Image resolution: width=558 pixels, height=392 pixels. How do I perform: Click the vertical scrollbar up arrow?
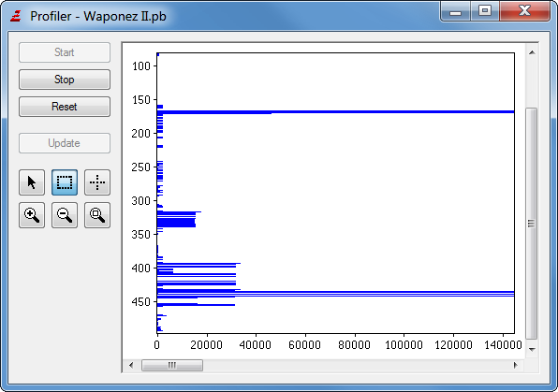[x=532, y=52]
